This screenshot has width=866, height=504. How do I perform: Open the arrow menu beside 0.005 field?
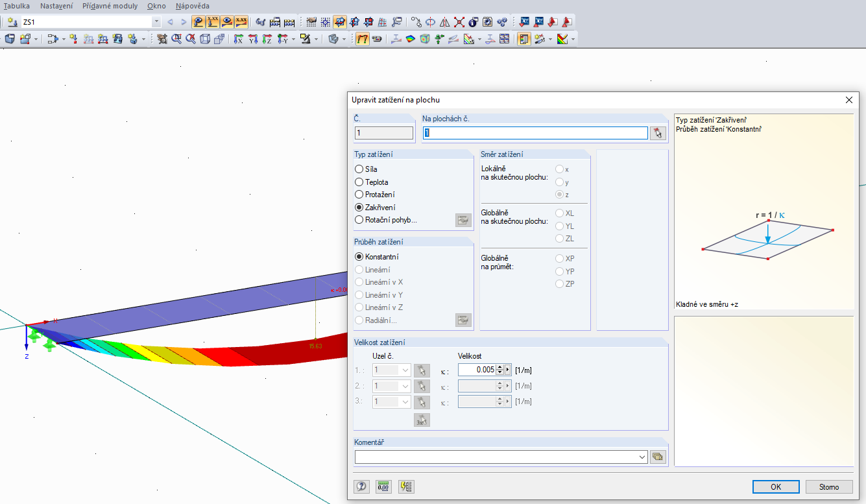[508, 370]
